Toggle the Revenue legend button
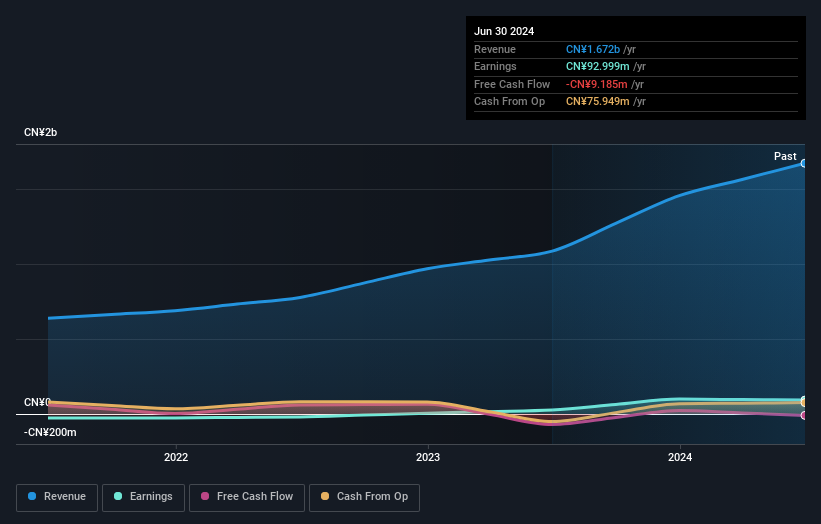The image size is (821, 524). [57, 497]
